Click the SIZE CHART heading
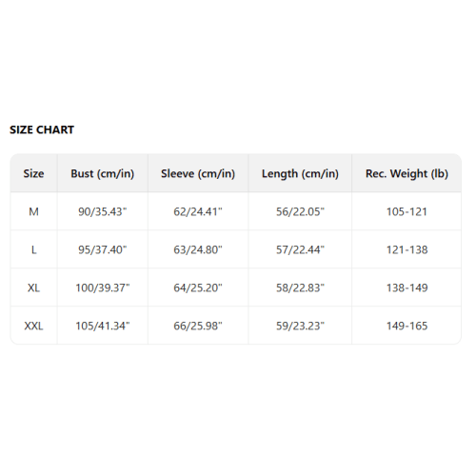This screenshot has height=476, width=476. click(42, 129)
